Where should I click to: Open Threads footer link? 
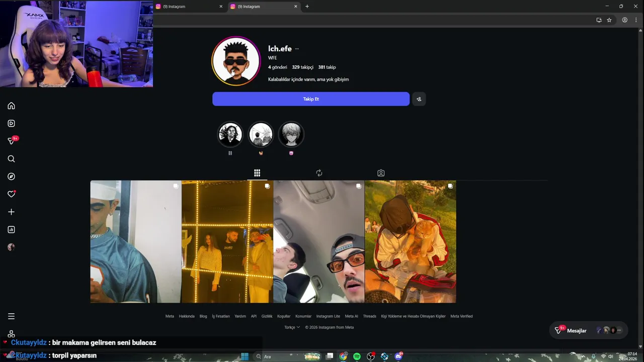click(x=370, y=316)
